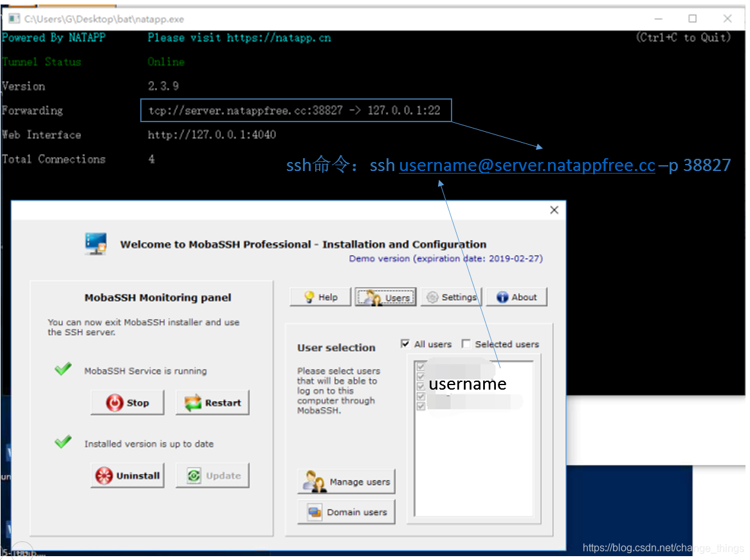The width and height of the screenshot is (750, 560).
Task: Close the MobaSSH configuration dialog
Action: [554, 210]
